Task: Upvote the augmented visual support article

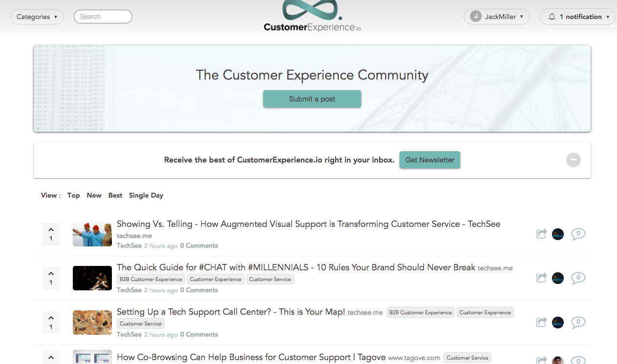Action: click(x=51, y=229)
